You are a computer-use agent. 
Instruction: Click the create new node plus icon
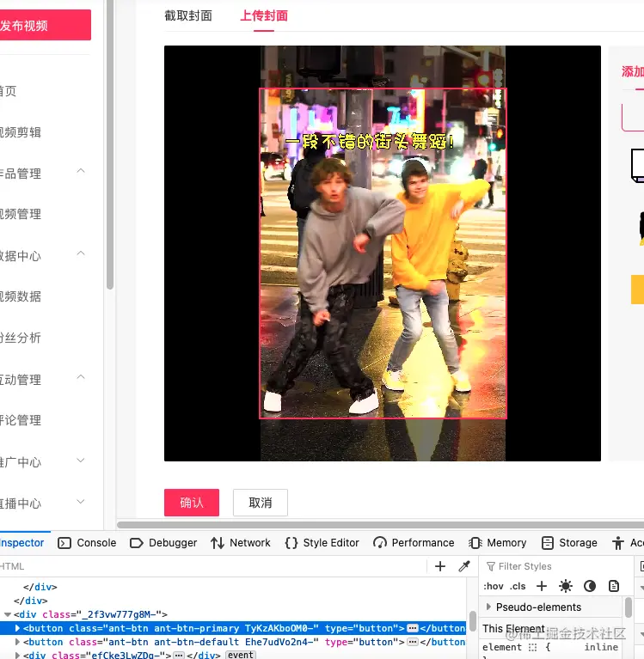pyautogui.click(x=440, y=566)
